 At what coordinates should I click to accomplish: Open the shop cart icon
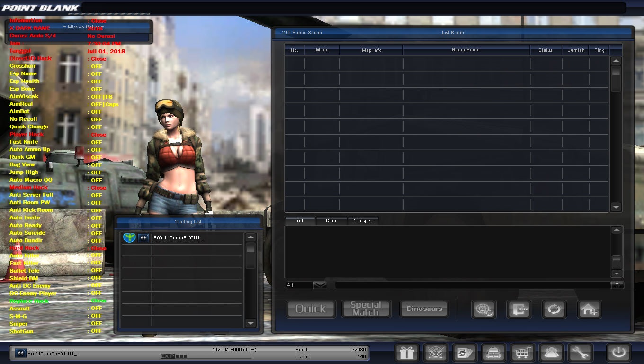pyautogui.click(x=522, y=353)
